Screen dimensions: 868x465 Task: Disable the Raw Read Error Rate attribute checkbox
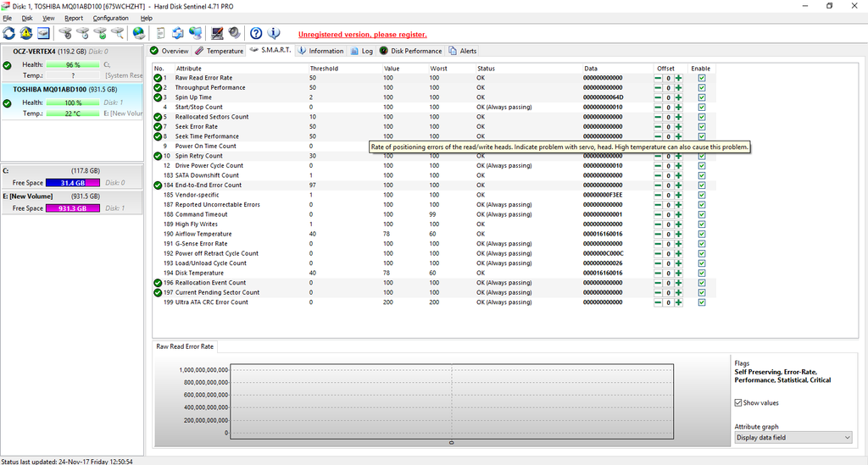pyautogui.click(x=701, y=78)
